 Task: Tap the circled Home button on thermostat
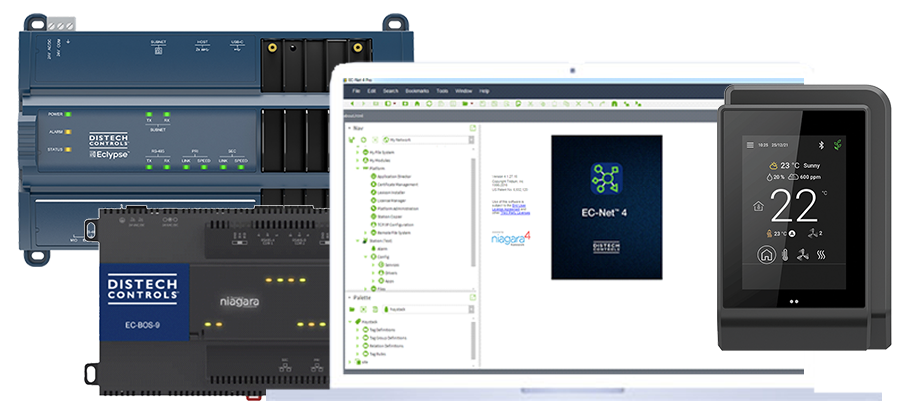(766, 255)
